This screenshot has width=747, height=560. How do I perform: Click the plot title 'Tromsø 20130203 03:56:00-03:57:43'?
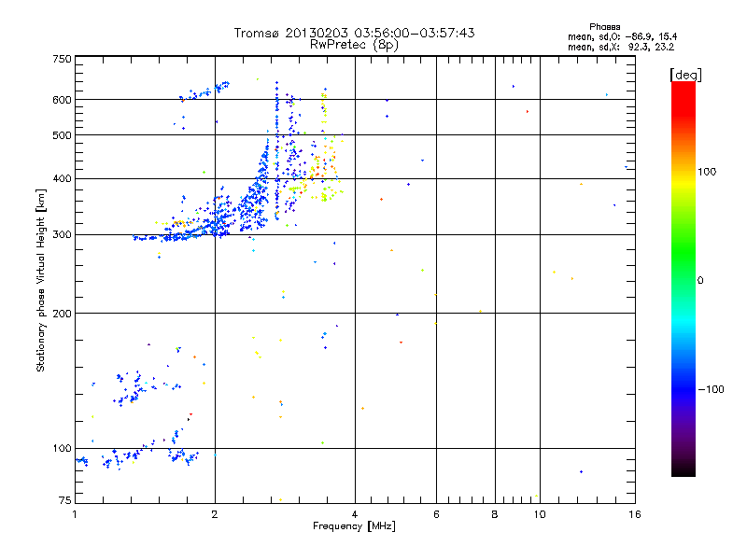tap(354, 33)
